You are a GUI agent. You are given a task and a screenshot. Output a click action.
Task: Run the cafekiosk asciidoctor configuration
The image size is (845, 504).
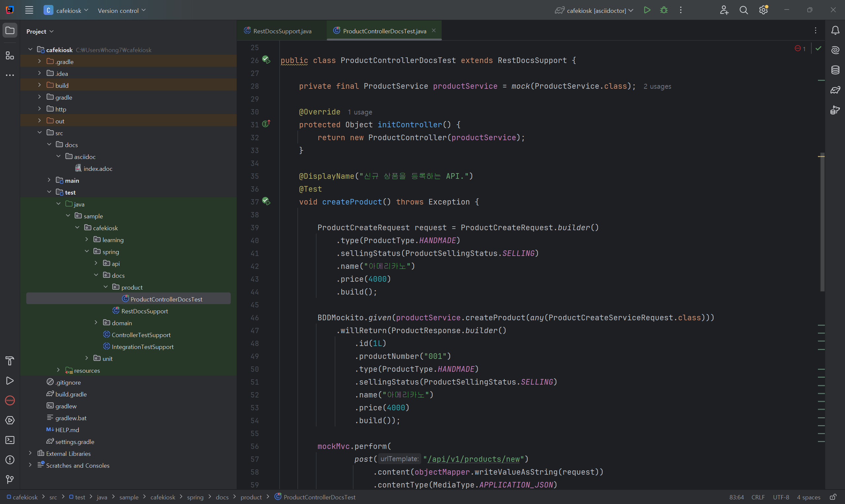[647, 10]
